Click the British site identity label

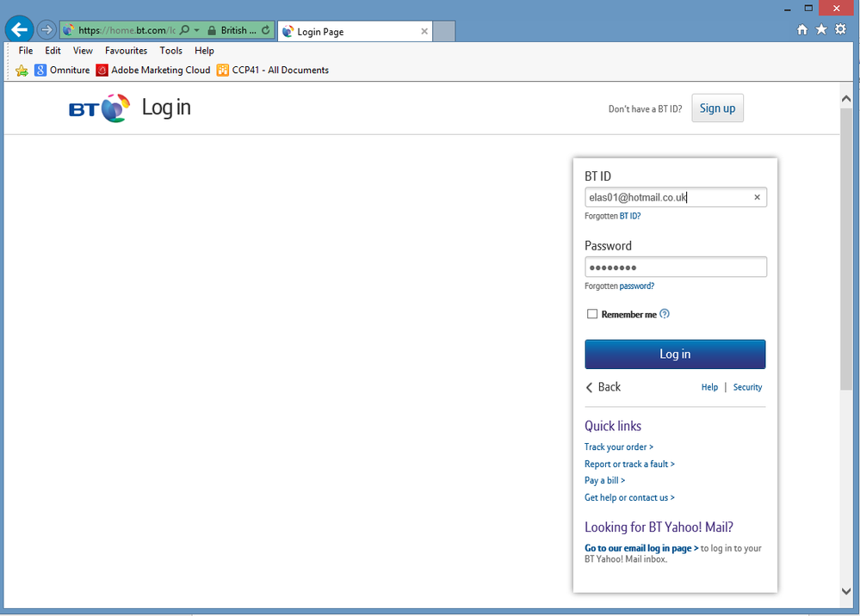(x=238, y=30)
